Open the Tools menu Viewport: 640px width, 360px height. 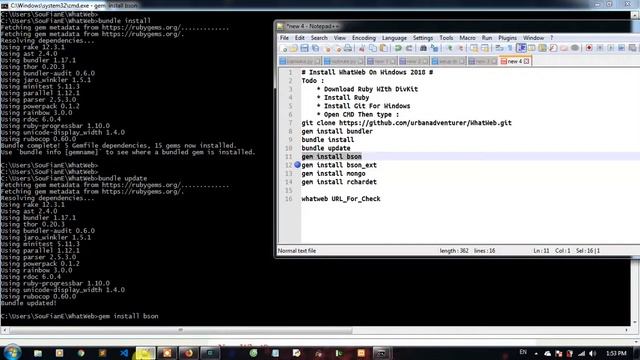tap(446, 38)
